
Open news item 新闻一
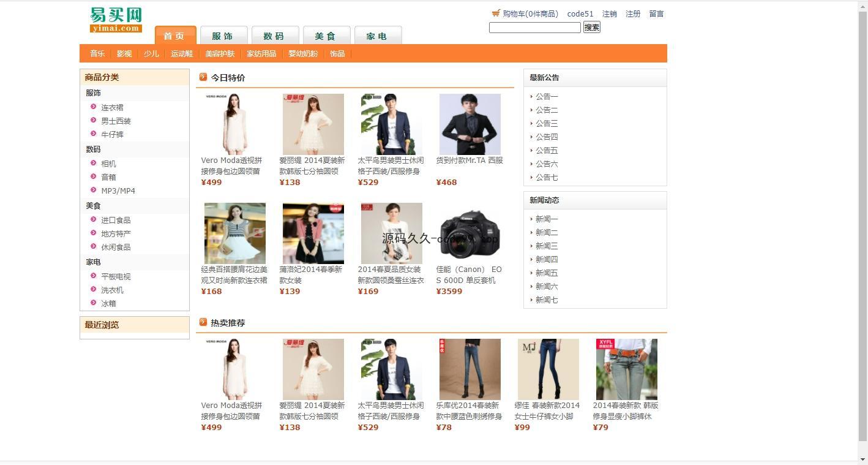(547, 219)
